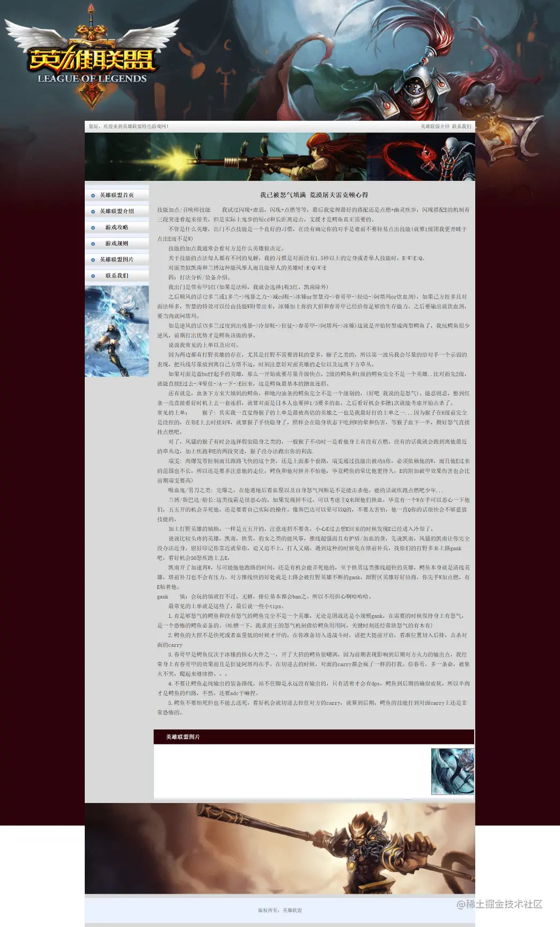This screenshot has width=560, height=927.
Task: Go to 游戏攻略 in the sidebar
Action: point(117,227)
